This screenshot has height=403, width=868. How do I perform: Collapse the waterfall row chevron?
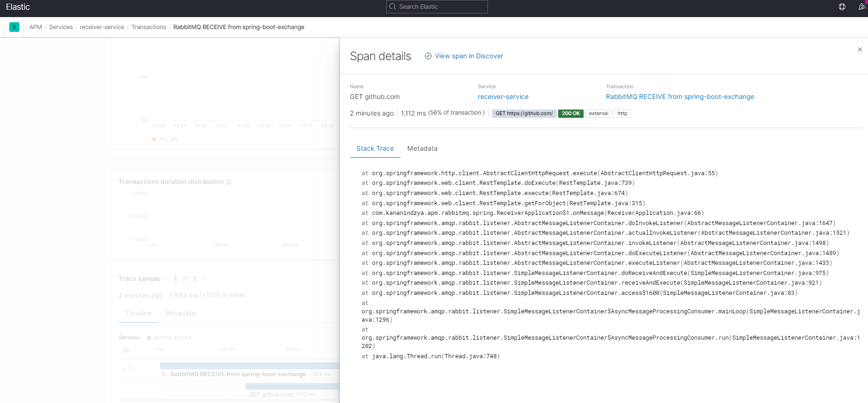124,369
